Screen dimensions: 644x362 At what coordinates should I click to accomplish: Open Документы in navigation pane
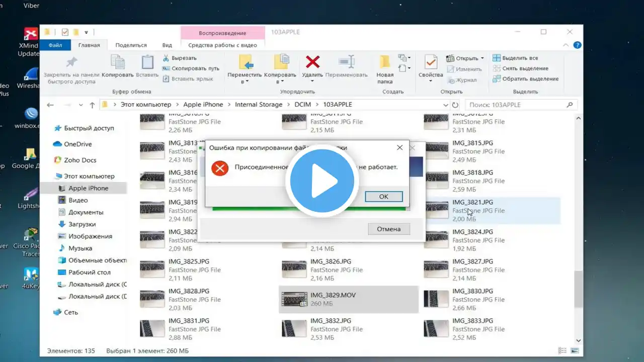pos(86,212)
